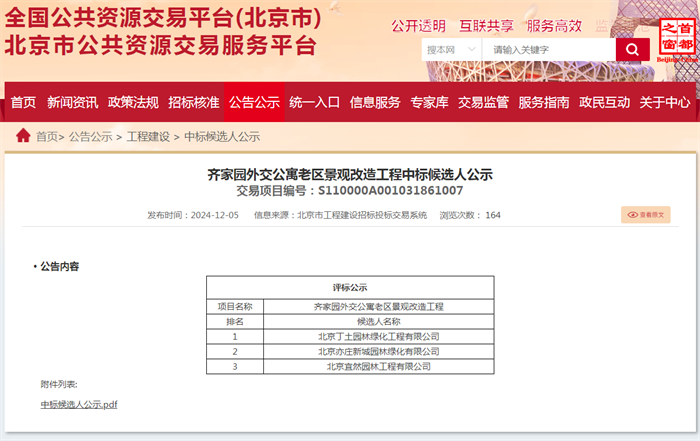This screenshot has height=441, width=700.
Task: Select the 公告公示 navigation tab
Action: click(254, 102)
